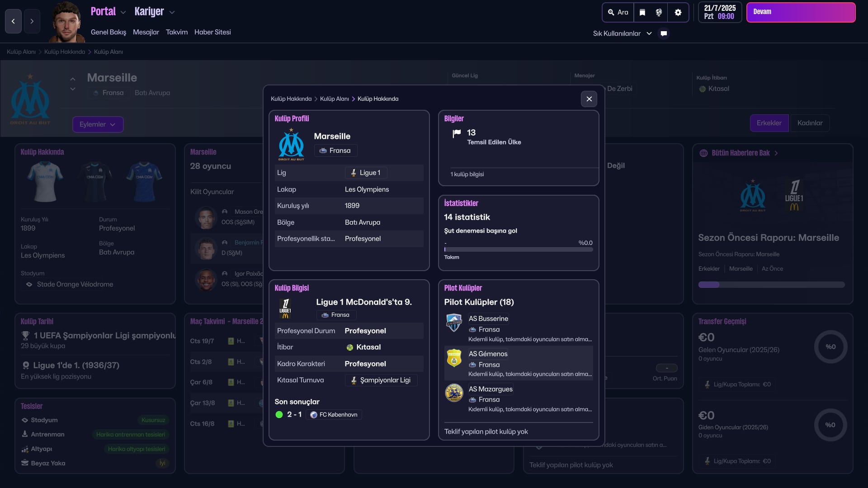Click the AS Busserine club crest

pyautogui.click(x=454, y=323)
